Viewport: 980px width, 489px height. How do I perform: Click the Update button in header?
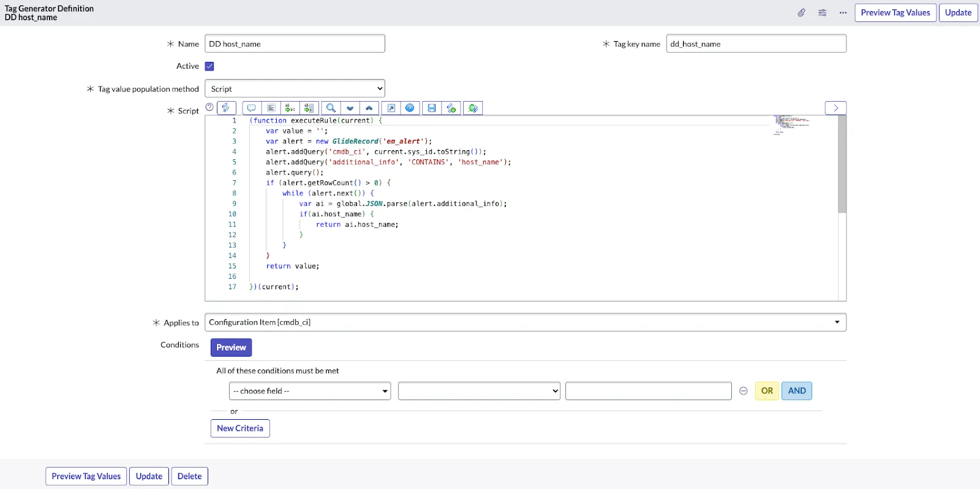[x=958, y=12]
